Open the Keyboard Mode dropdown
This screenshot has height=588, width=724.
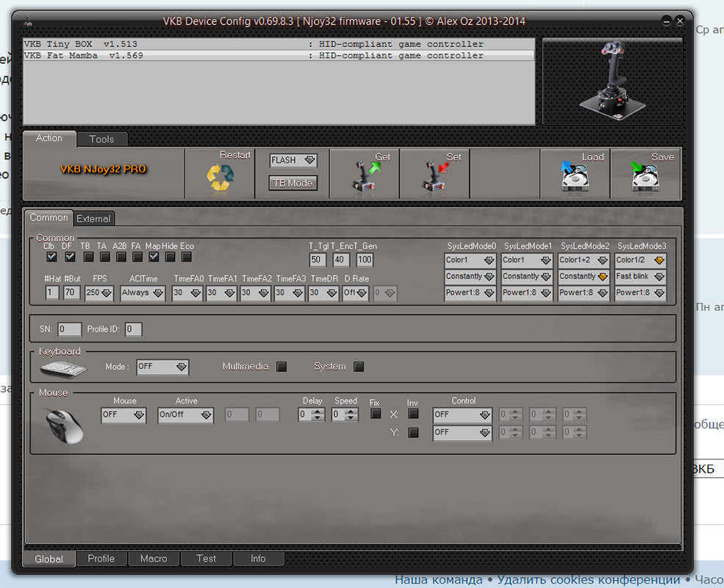pyautogui.click(x=162, y=367)
